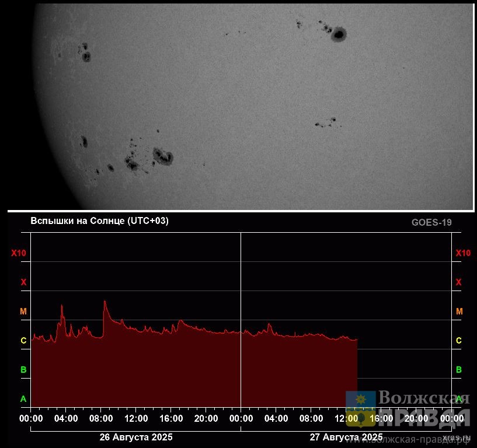
Task: Click the 08:00 time label of 26 Августа
Action: [x=101, y=418]
